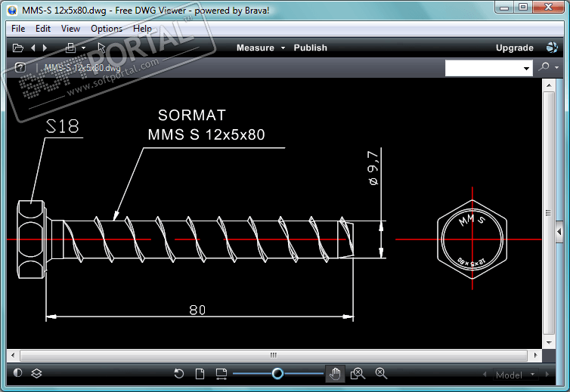This screenshot has height=392, width=570.
Task: Click the Publish button
Action: pyautogui.click(x=311, y=48)
